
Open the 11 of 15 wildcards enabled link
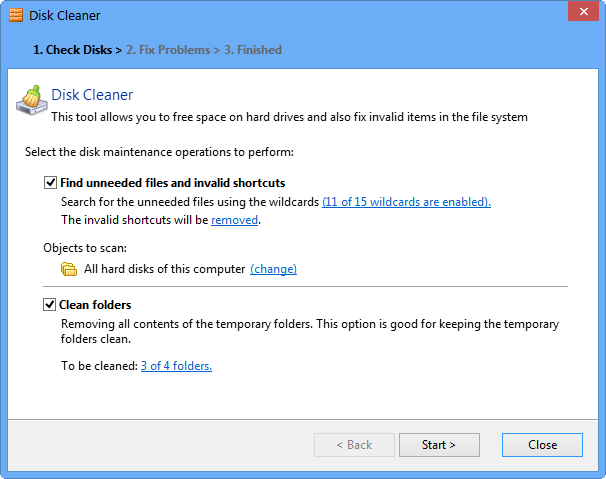(x=407, y=202)
